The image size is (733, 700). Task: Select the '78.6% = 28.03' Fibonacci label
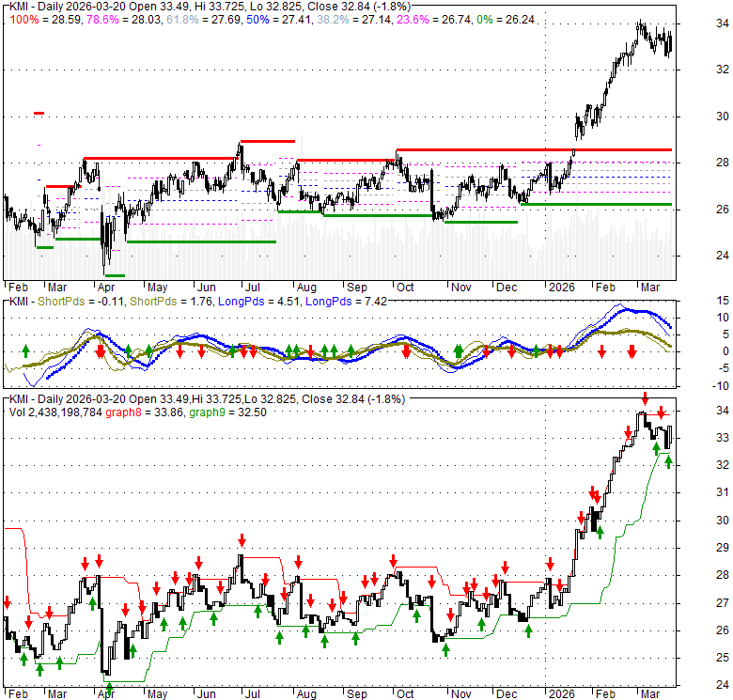124,20
